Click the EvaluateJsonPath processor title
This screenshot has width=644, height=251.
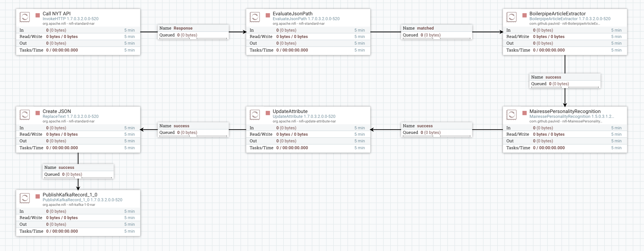pos(292,14)
